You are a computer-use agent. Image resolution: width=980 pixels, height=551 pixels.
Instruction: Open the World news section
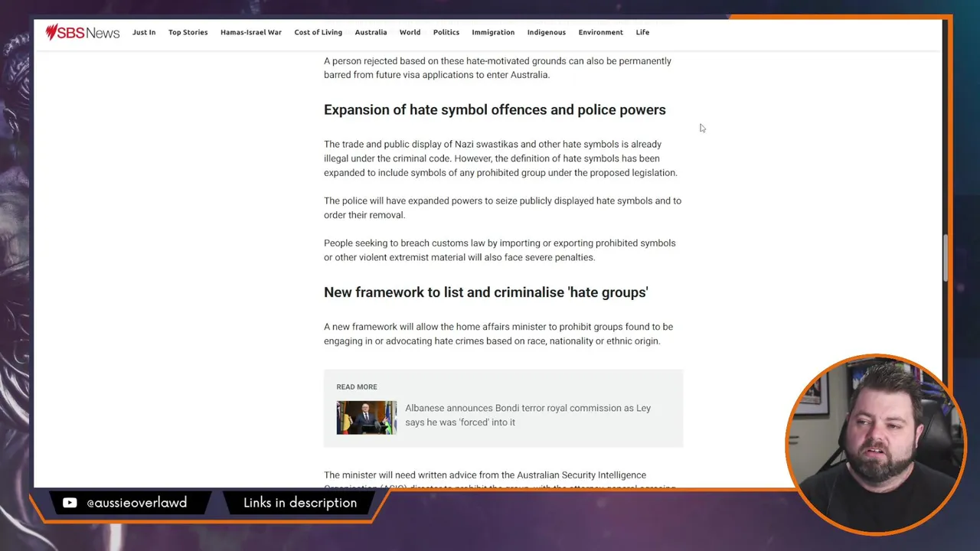pyautogui.click(x=410, y=32)
